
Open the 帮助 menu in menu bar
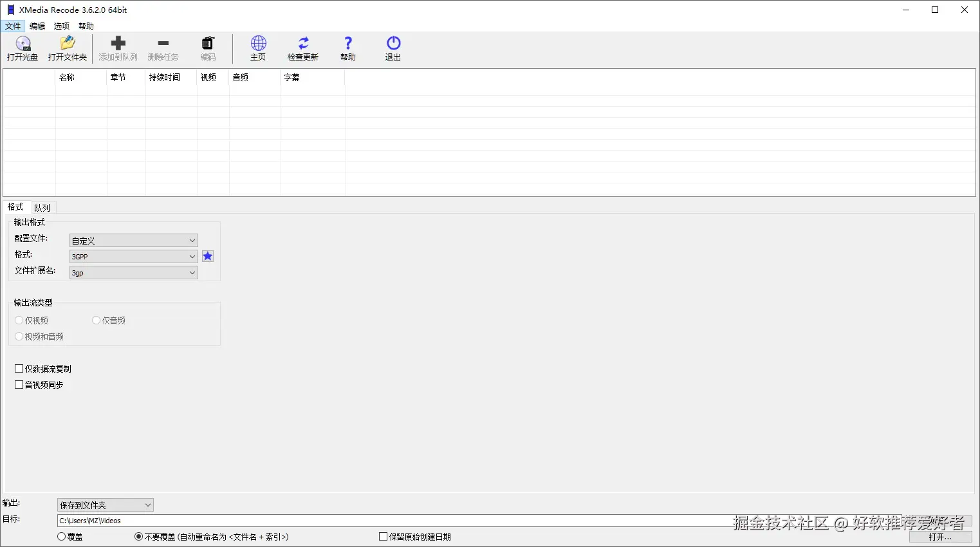pos(86,26)
